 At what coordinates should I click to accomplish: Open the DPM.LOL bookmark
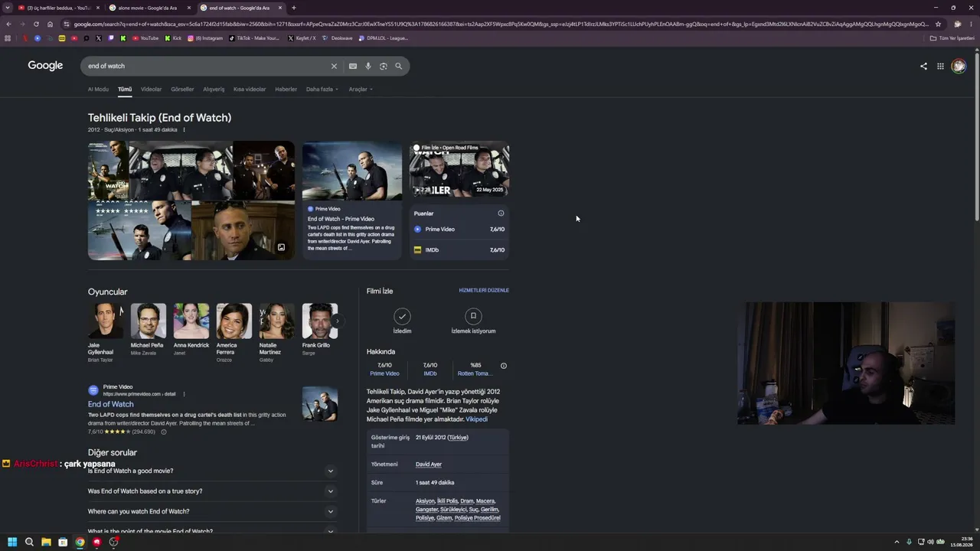click(384, 38)
